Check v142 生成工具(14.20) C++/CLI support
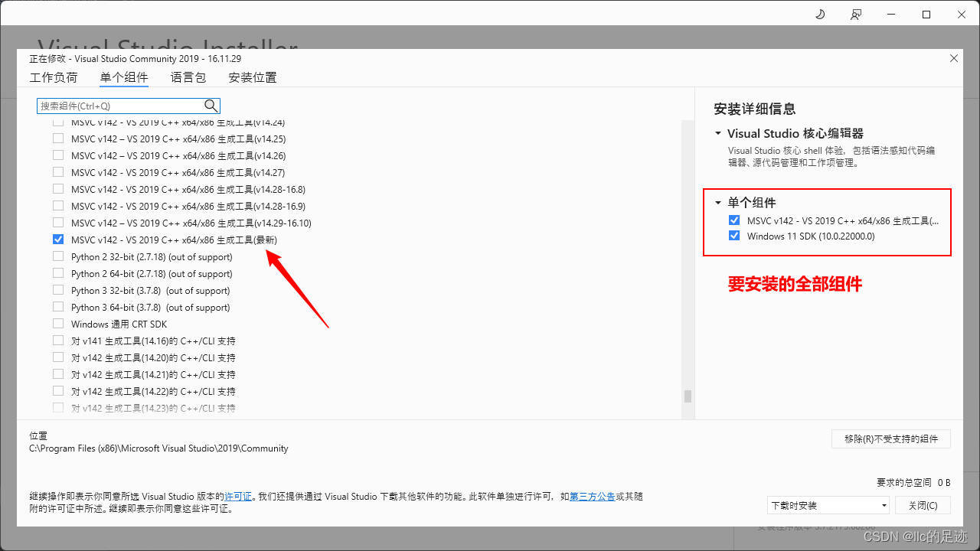 coord(58,357)
